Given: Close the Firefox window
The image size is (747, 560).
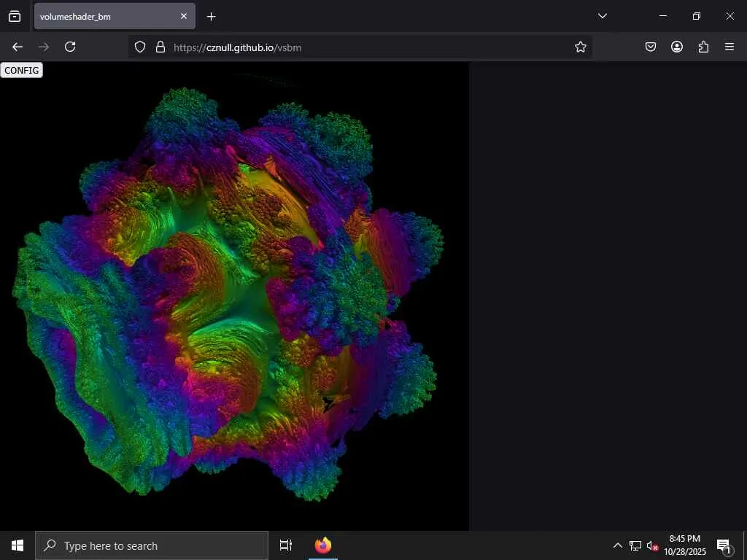Looking at the screenshot, I should [729, 16].
